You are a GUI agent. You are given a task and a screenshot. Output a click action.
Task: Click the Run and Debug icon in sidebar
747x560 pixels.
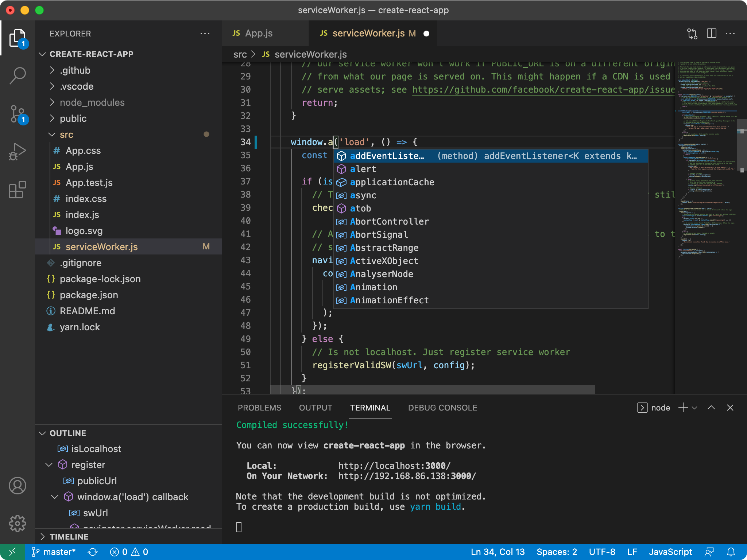(x=17, y=149)
